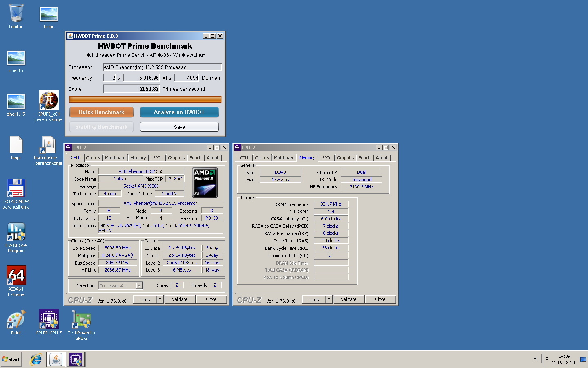Click Validate in left CPU-Z window

(x=180, y=299)
